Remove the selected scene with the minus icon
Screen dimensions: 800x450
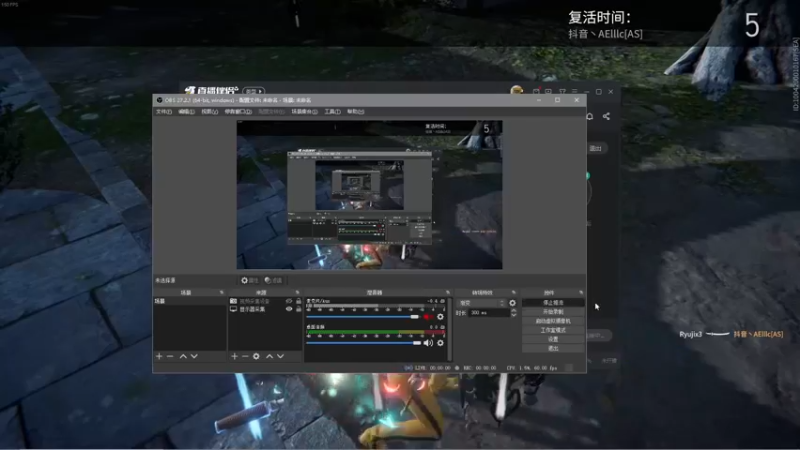click(170, 356)
